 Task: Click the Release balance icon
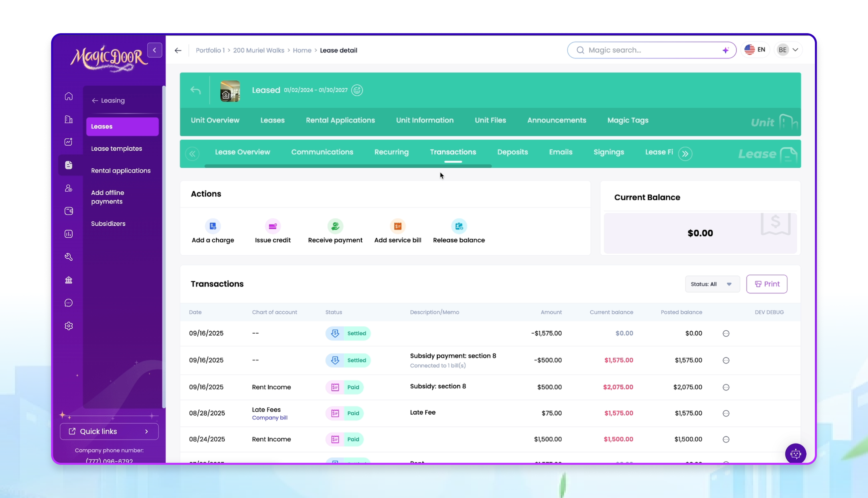(x=459, y=226)
